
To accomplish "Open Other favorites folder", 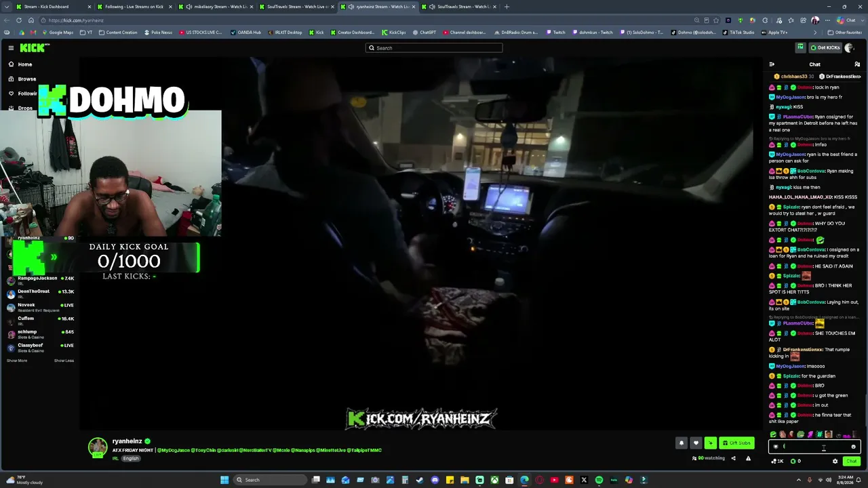I will click(844, 33).
